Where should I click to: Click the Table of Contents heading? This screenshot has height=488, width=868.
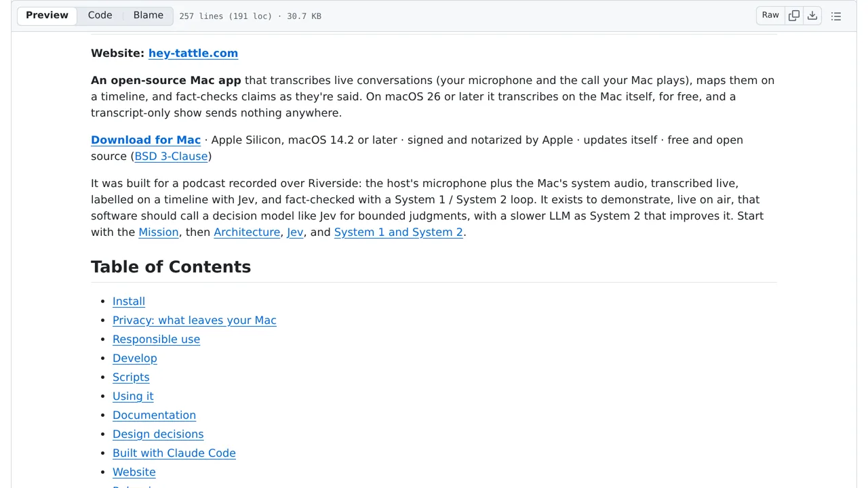click(x=171, y=266)
